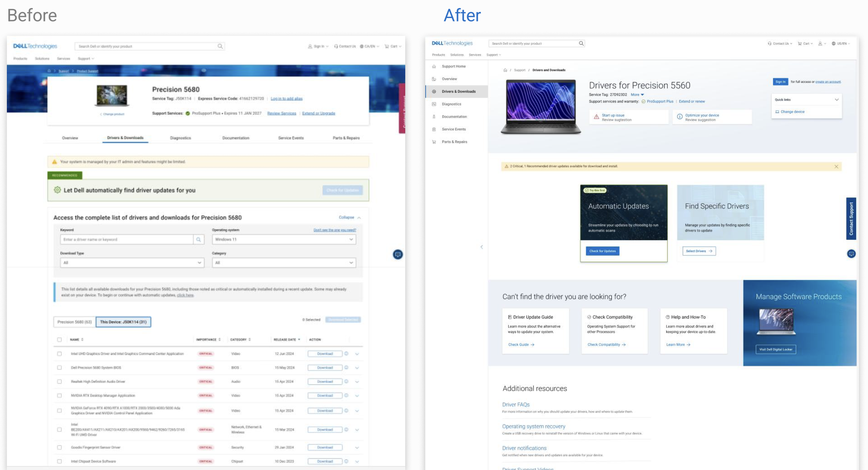
Task: Check the Intel Wi-Fi UWD Driver checkbox
Action: click(59, 430)
